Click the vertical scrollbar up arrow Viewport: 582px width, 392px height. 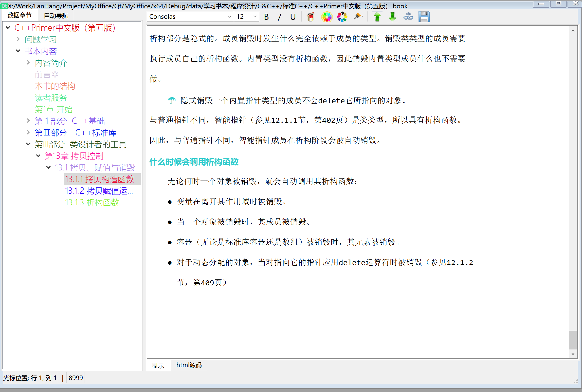573,31
